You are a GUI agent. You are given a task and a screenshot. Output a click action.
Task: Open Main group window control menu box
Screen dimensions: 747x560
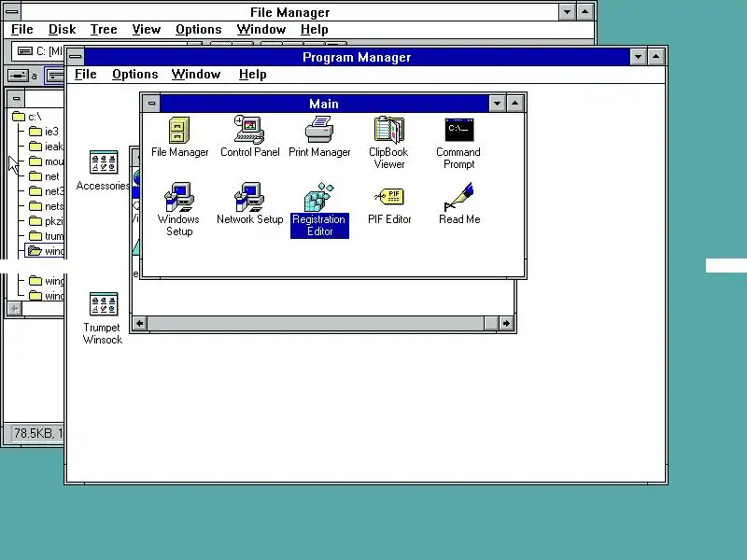click(x=151, y=104)
